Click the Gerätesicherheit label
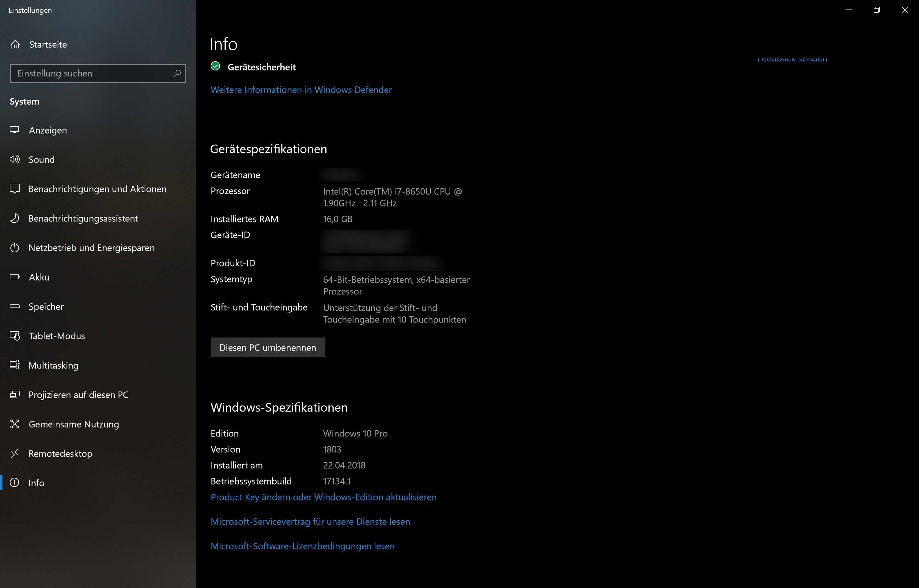919x588 pixels. (x=262, y=67)
